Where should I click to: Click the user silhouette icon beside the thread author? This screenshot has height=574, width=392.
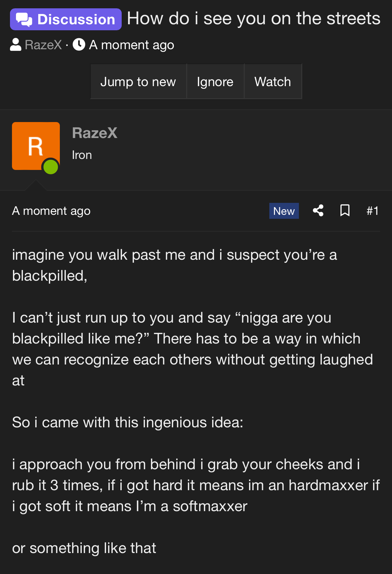[16, 45]
